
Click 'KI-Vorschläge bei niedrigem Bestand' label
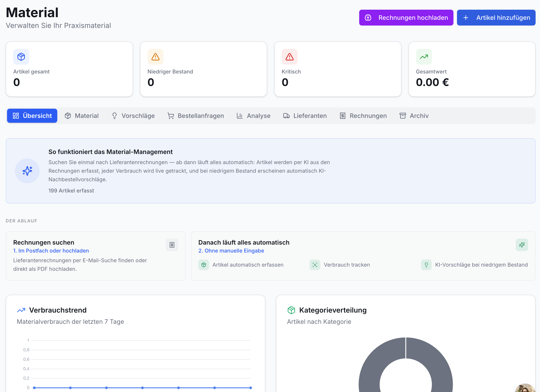(481, 265)
